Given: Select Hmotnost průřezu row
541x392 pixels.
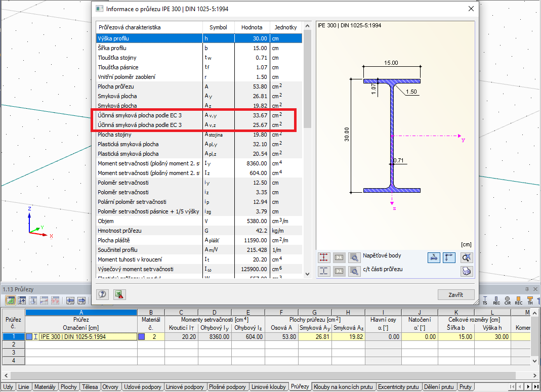Looking at the screenshot, I should coord(199,231).
